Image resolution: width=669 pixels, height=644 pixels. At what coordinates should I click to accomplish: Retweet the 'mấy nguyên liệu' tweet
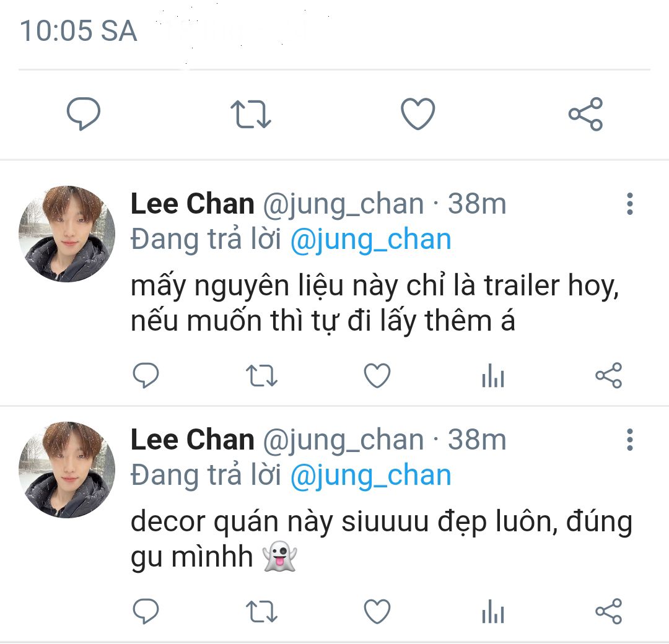(x=261, y=376)
